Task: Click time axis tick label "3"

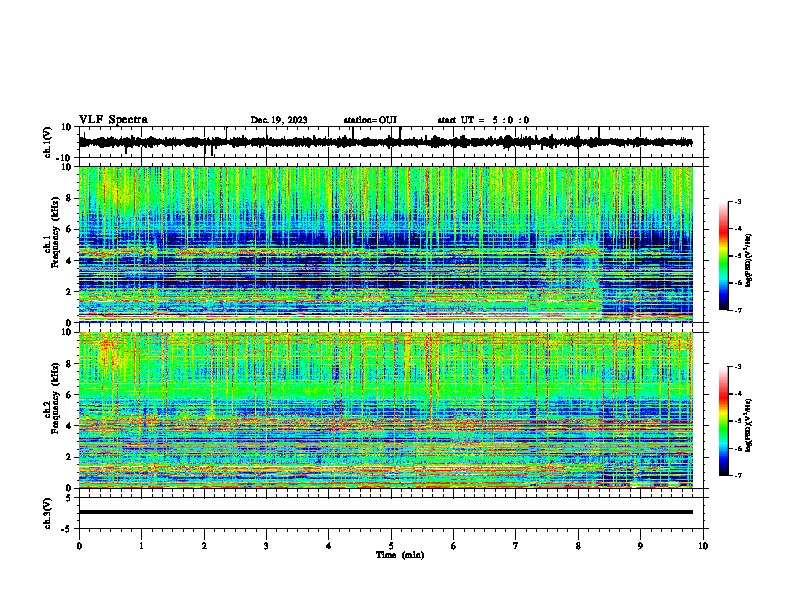Action: pyautogui.click(x=266, y=546)
